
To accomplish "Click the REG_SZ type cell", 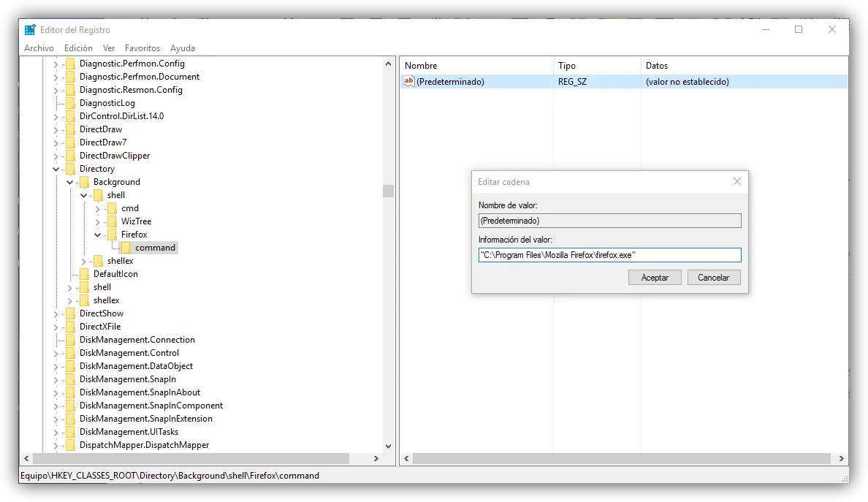I will pos(572,81).
